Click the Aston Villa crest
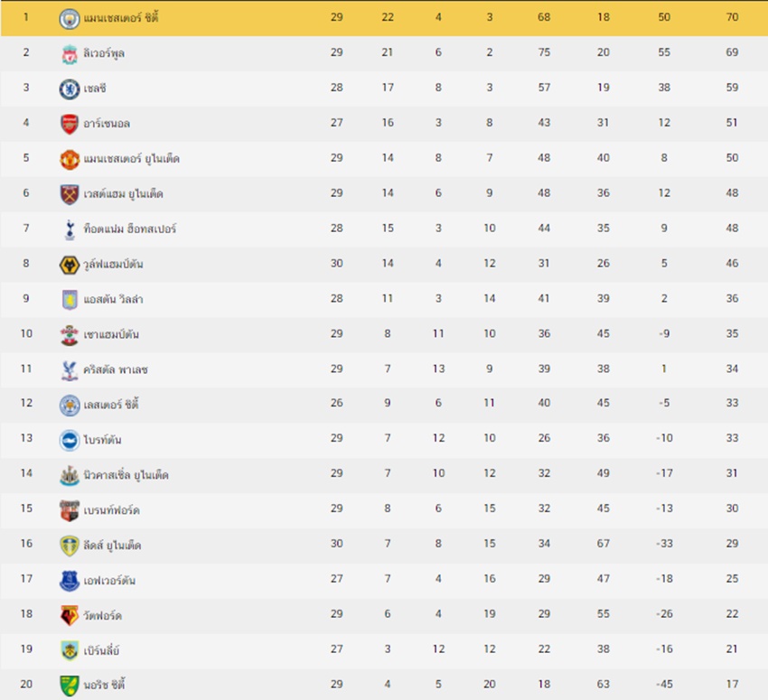The height and width of the screenshot is (700, 768). (x=70, y=299)
